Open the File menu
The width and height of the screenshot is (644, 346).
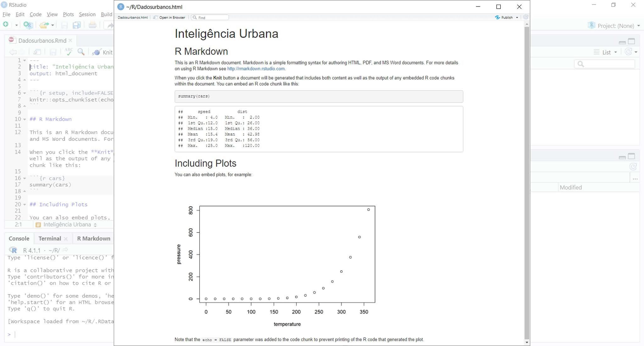pyautogui.click(x=6, y=14)
